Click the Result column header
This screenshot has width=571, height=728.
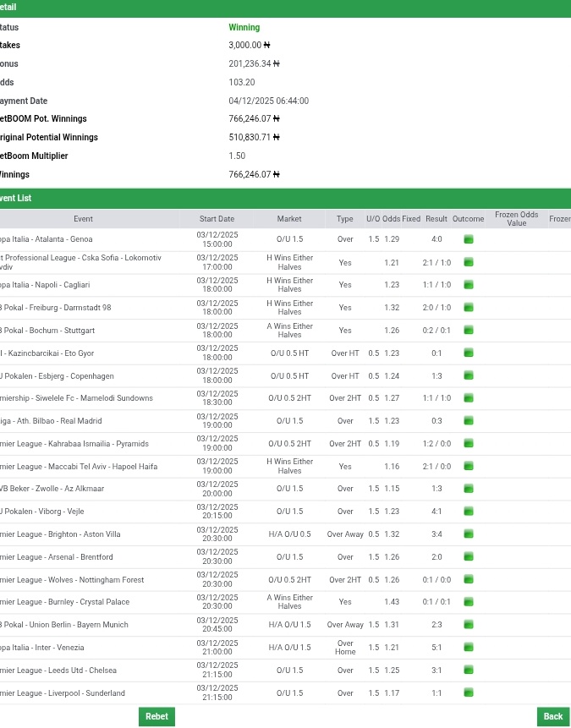point(436,219)
